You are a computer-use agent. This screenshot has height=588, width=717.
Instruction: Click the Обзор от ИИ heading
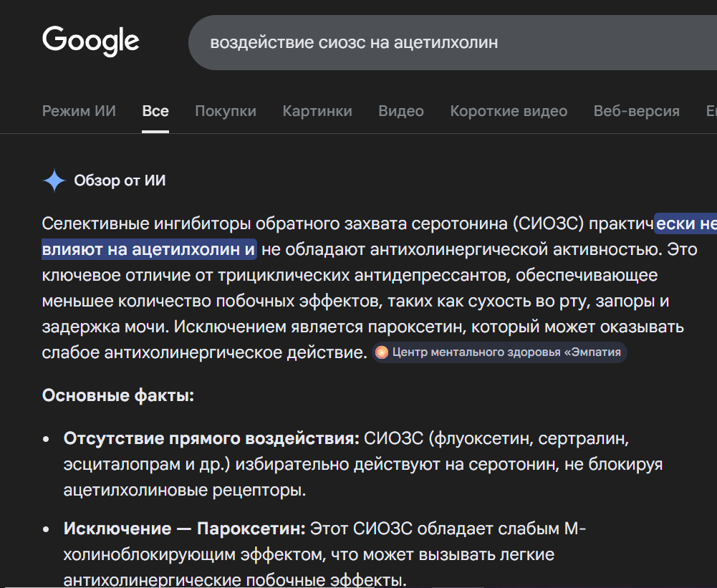pos(120,180)
